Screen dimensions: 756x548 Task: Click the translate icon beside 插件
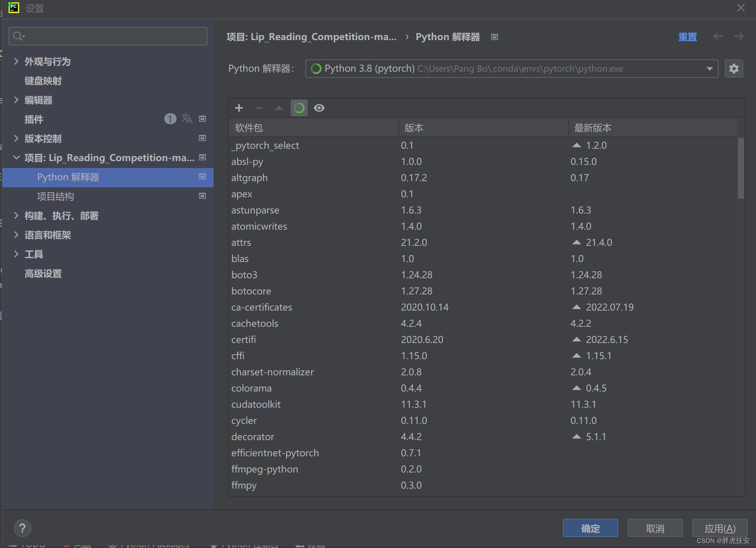(x=187, y=119)
